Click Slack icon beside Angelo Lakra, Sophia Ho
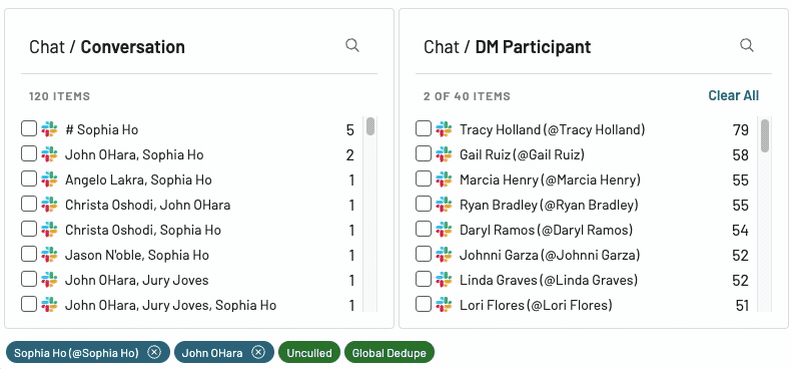This screenshot has width=791, height=369. pyautogui.click(x=49, y=179)
